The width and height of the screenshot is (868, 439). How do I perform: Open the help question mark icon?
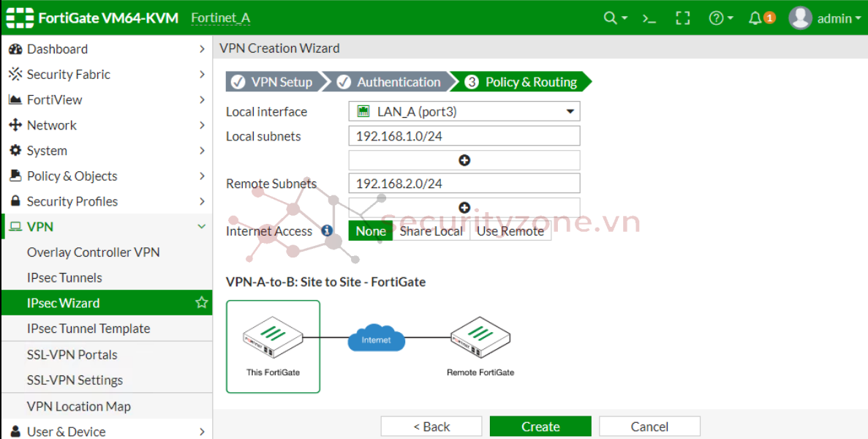tap(716, 18)
